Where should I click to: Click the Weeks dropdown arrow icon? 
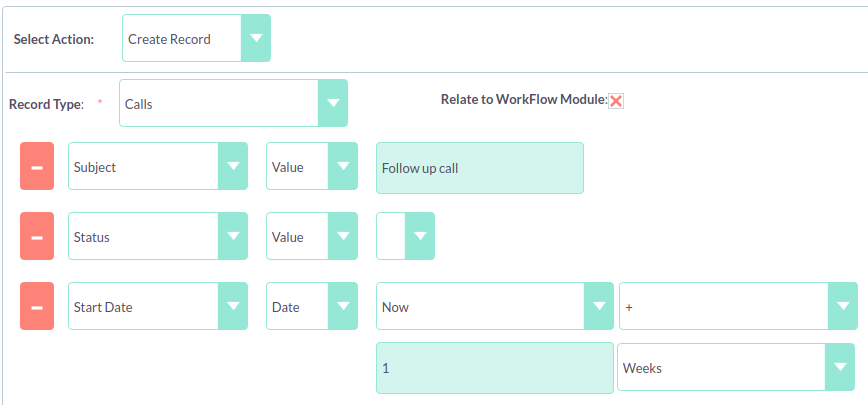coord(839,368)
